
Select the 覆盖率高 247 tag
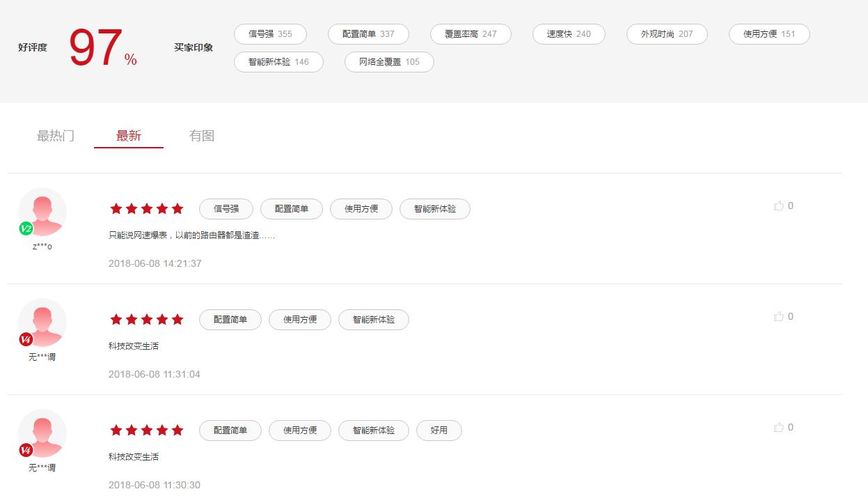tap(471, 34)
